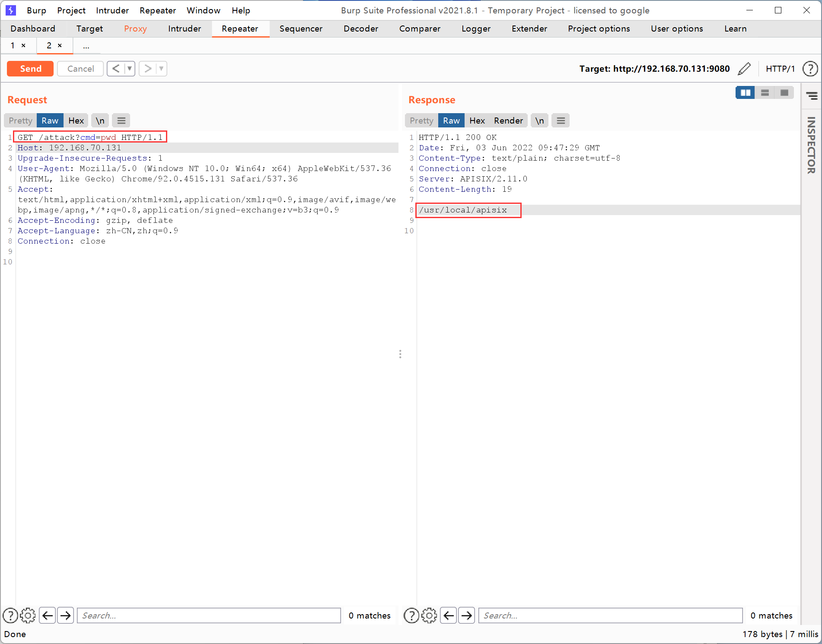Open the Burp menu
The image size is (822, 644).
coord(36,10)
